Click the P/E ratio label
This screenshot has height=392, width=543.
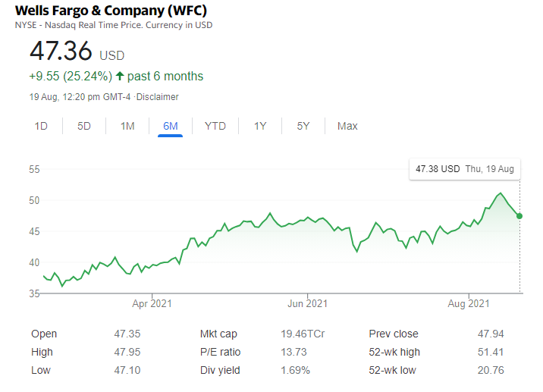(x=220, y=352)
